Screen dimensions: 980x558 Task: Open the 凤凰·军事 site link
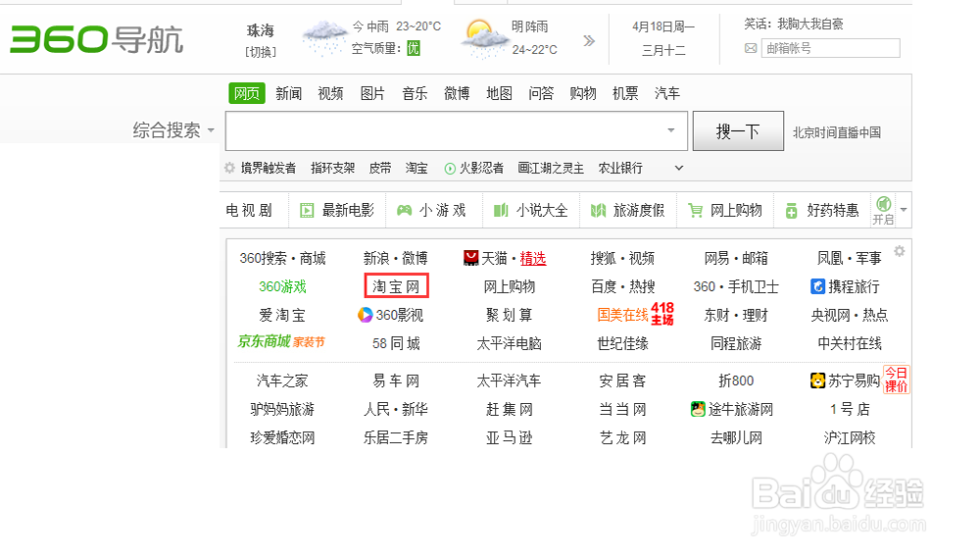click(850, 258)
